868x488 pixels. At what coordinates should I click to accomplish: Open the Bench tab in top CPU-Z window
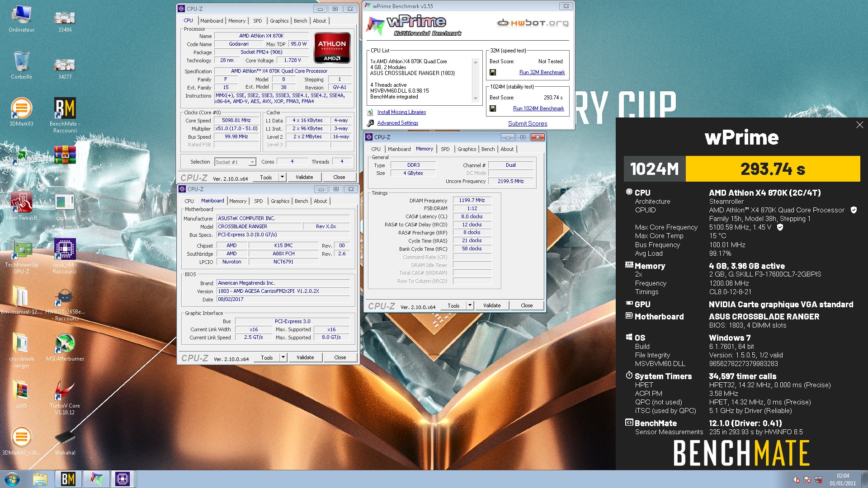[x=300, y=21]
